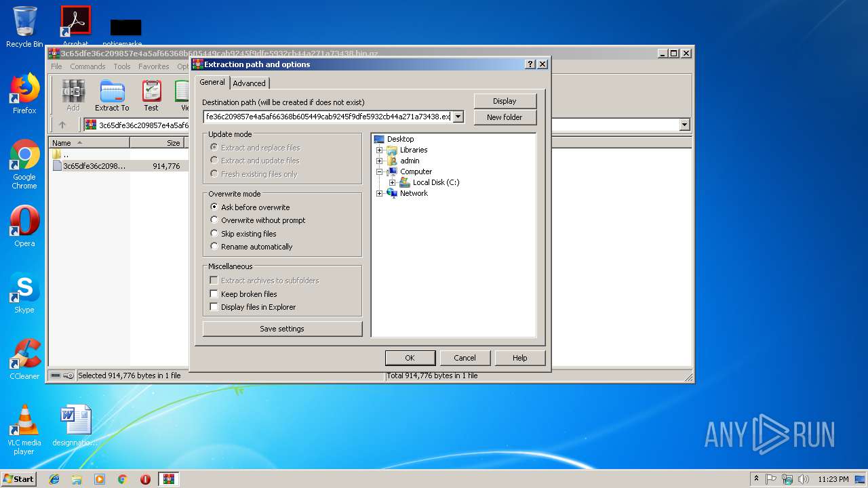Expand Libraries tree node
The width and height of the screenshot is (868, 488).
[380, 150]
